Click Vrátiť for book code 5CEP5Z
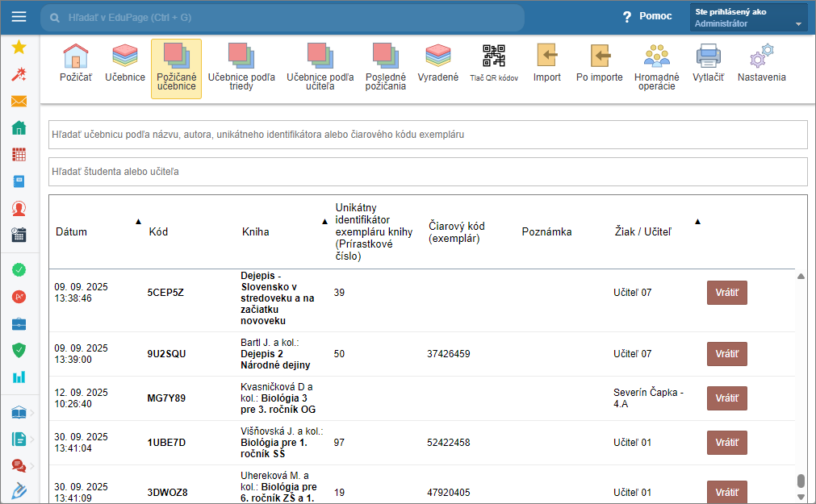The height and width of the screenshot is (504, 816). click(x=726, y=293)
